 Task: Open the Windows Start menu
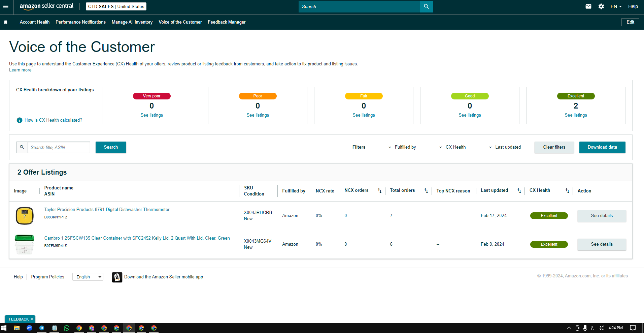pyautogui.click(x=4, y=328)
